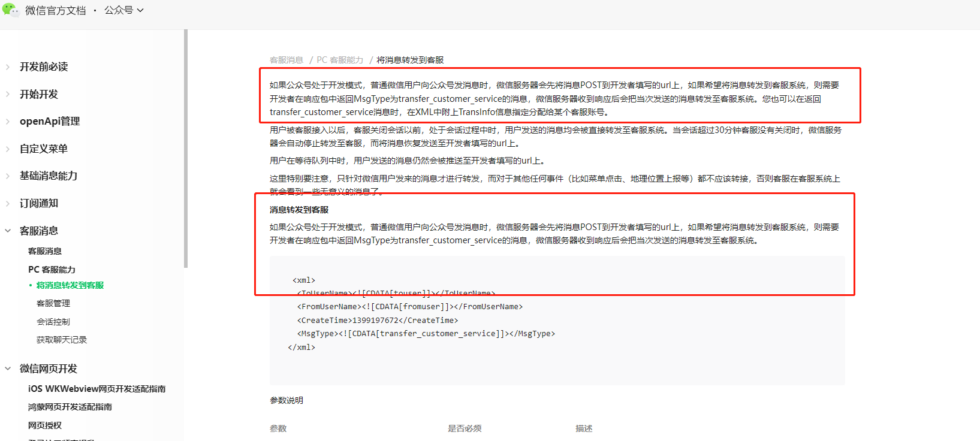Expand the 订阅通知 section chevron

(x=8, y=204)
